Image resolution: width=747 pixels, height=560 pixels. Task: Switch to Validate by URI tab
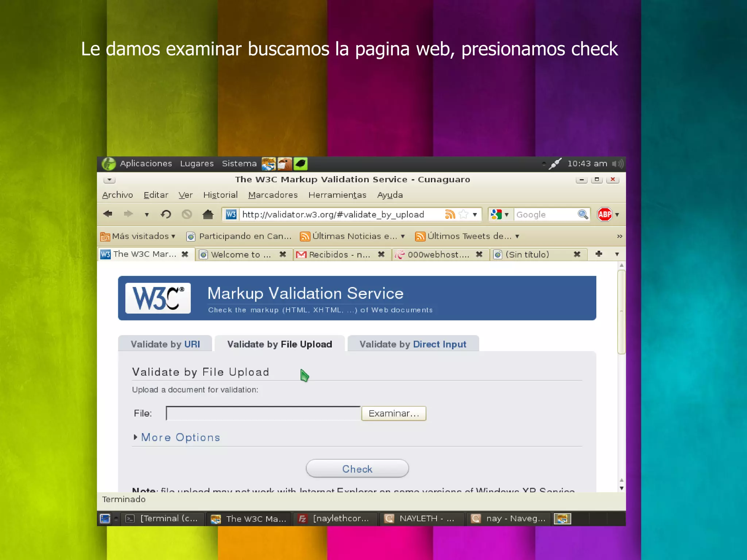pos(165,344)
